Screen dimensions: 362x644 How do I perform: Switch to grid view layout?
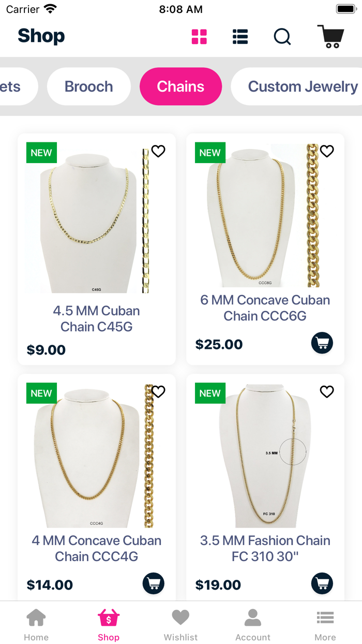click(199, 36)
